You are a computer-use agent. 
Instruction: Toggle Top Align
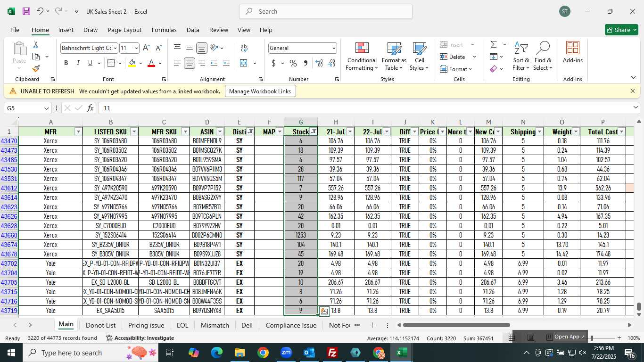177,48
